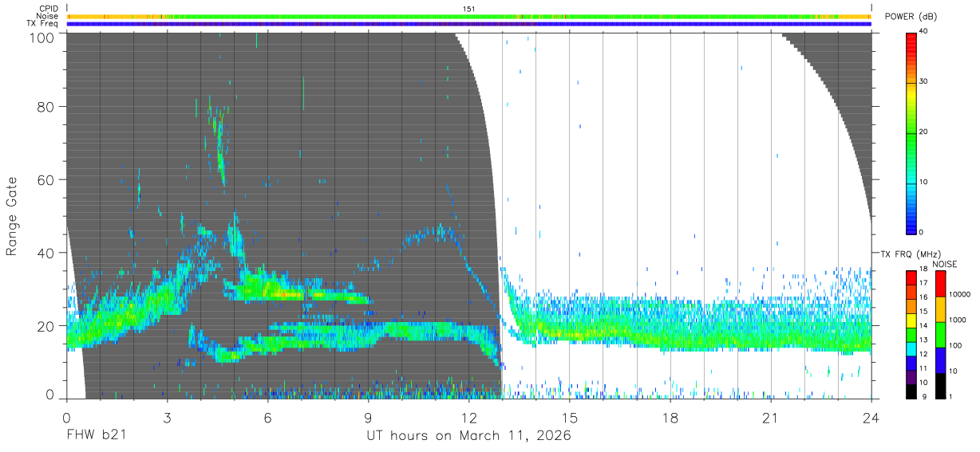The height and width of the screenshot is (452, 980).
Task: Click the Noise strip label at top left
Action: coord(47,16)
